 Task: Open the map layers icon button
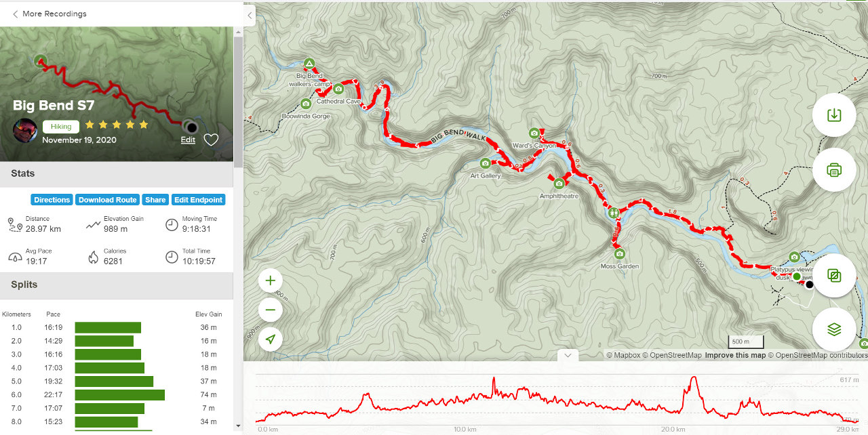(x=834, y=329)
